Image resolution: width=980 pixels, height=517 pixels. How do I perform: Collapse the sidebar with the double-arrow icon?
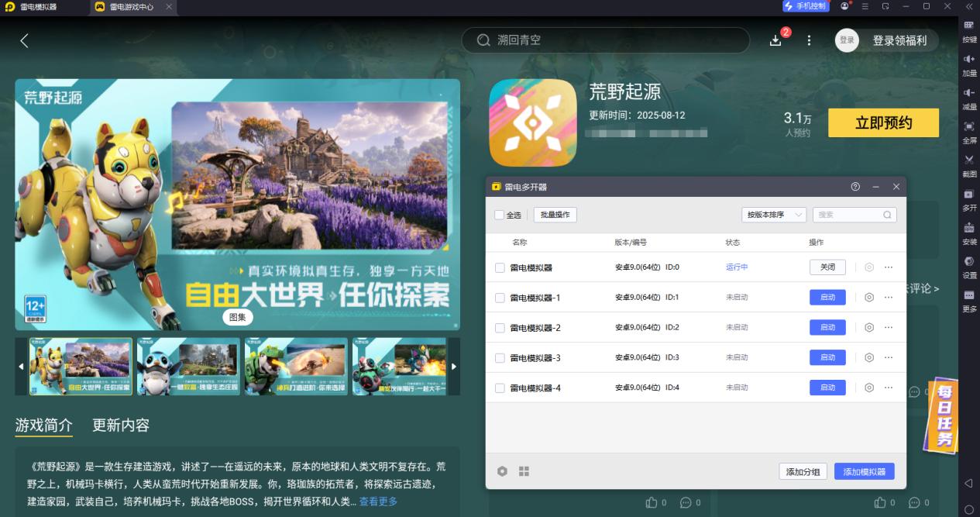click(x=968, y=6)
